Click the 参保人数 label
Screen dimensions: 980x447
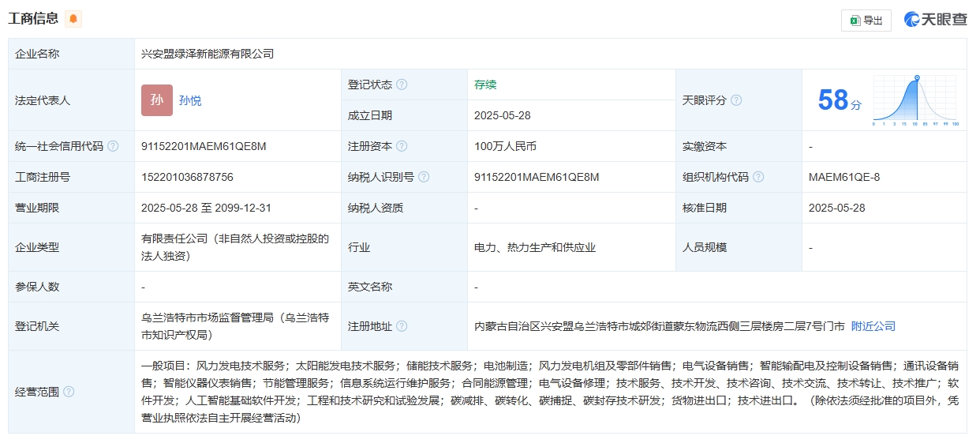coord(37,287)
